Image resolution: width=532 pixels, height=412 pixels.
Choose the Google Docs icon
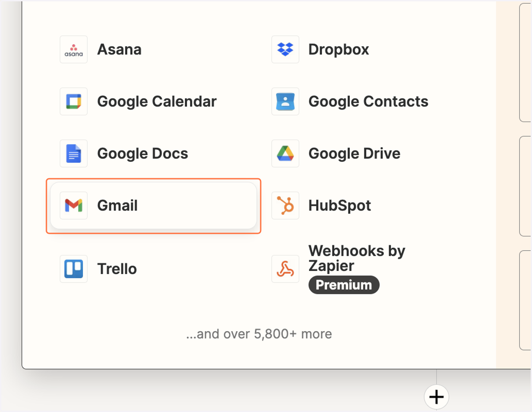(74, 153)
